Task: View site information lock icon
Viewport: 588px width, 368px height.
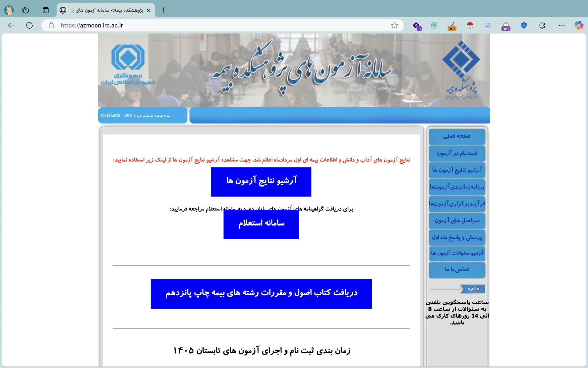Action: tap(51, 25)
